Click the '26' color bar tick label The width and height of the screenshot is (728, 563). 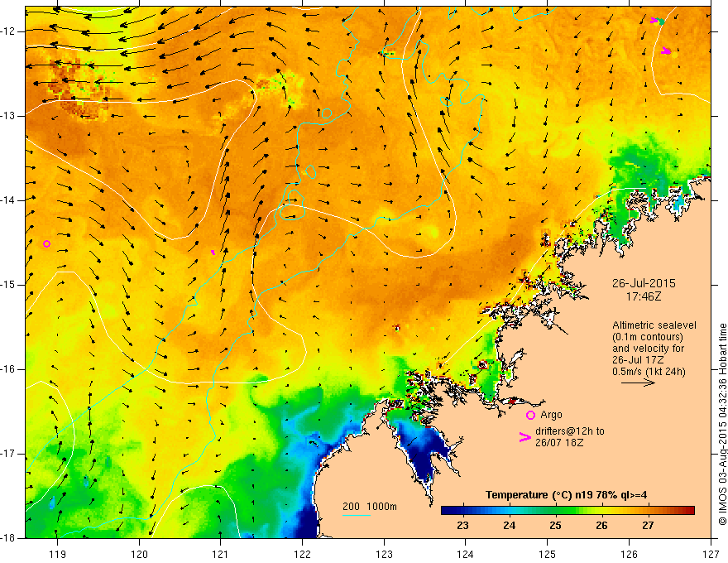click(601, 526)
